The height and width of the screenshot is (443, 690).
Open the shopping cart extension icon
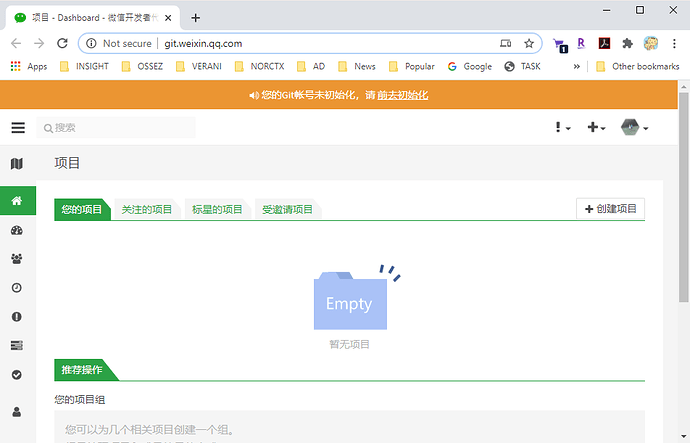[x=560, y=44]
